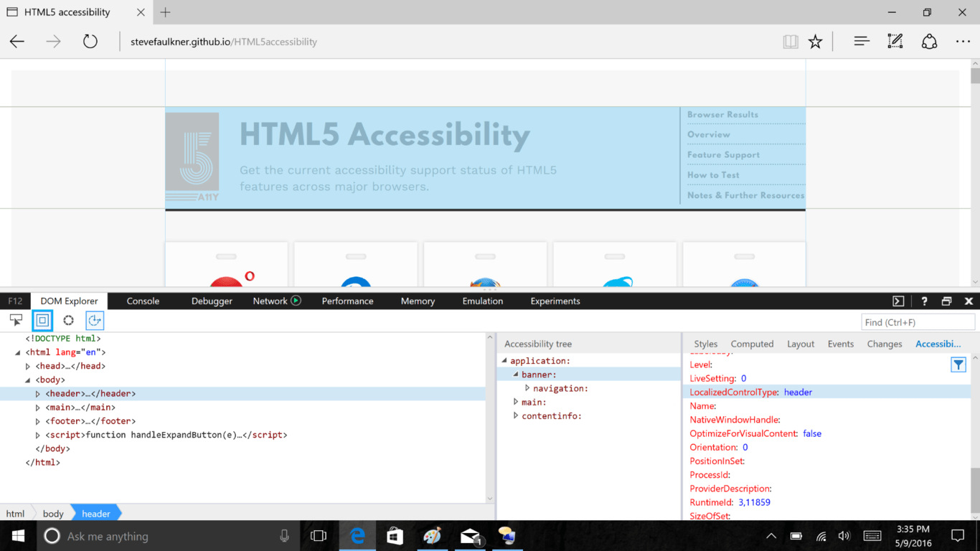
Task: Click the Cortana microphone icon
Action: (x=285, y=536)
